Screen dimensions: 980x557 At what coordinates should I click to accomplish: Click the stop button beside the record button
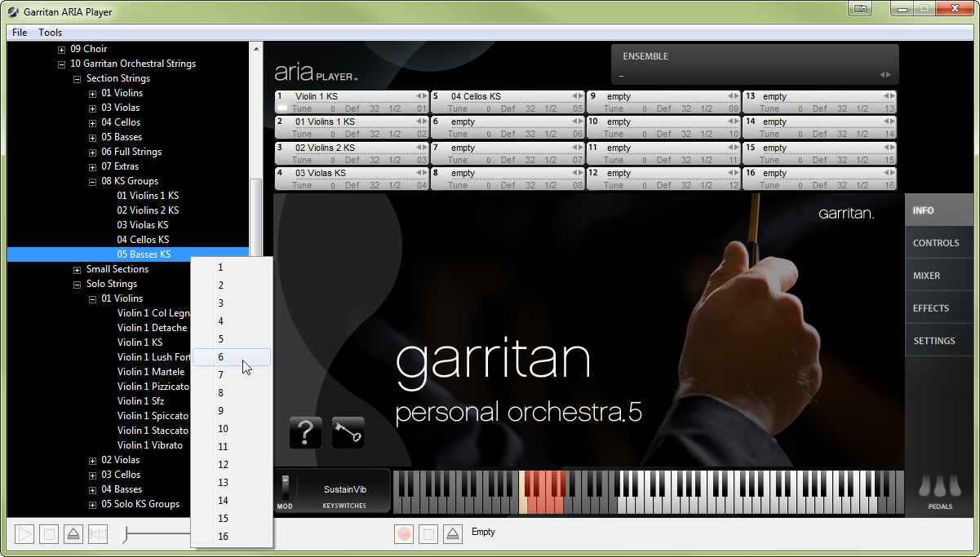coord(428,534)
